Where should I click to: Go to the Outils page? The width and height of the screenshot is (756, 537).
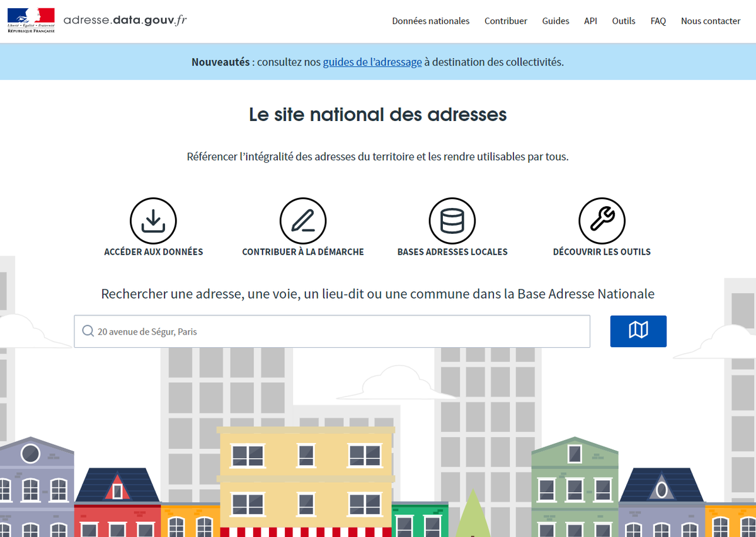tap(624, 21)
